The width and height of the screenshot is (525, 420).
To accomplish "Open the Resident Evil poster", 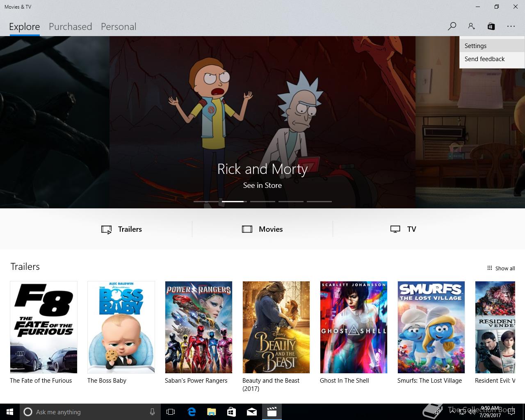I will [495, 327].
